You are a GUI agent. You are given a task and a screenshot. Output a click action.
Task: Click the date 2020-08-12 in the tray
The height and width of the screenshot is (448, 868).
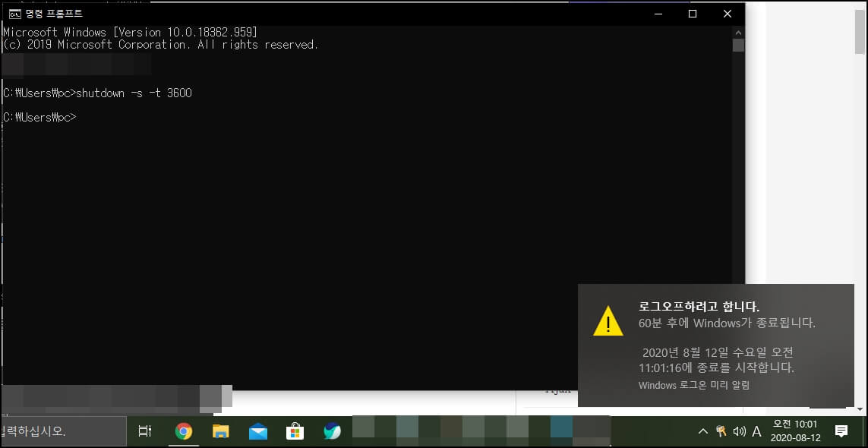coord(795,437)
